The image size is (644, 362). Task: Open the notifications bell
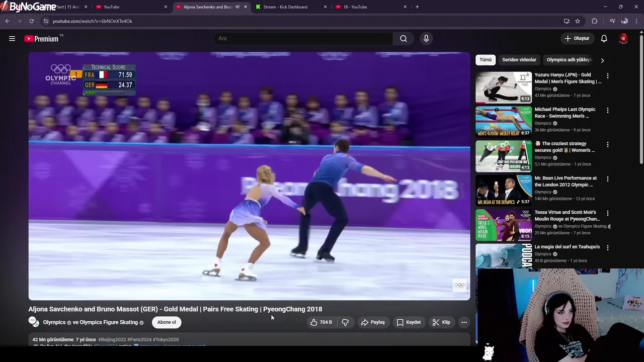point(604,39)
